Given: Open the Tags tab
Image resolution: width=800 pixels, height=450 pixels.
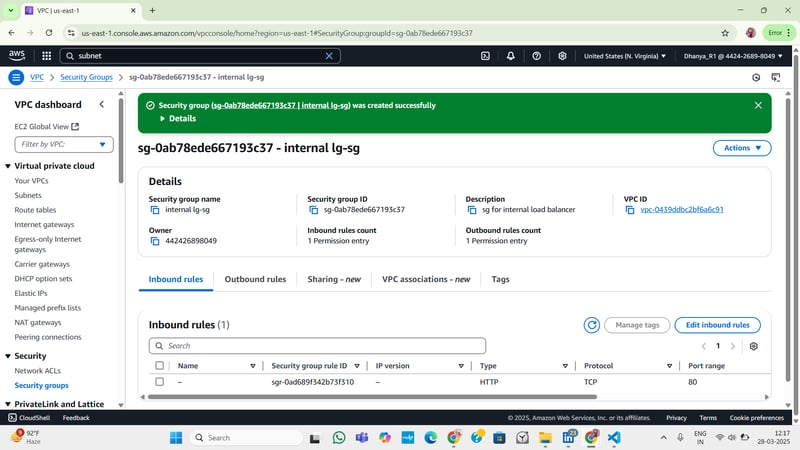Looking at the screenshot, I should tap(501, 279).
